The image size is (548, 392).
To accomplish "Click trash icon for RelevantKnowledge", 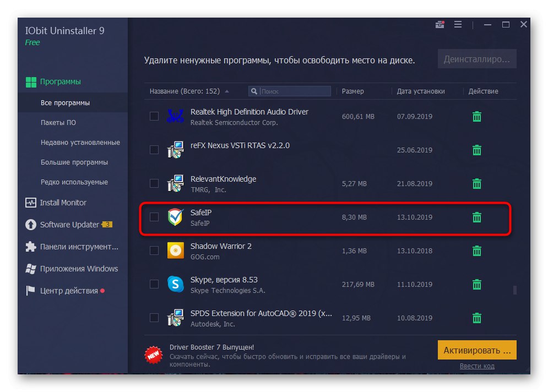I will [x=477, y=183].
